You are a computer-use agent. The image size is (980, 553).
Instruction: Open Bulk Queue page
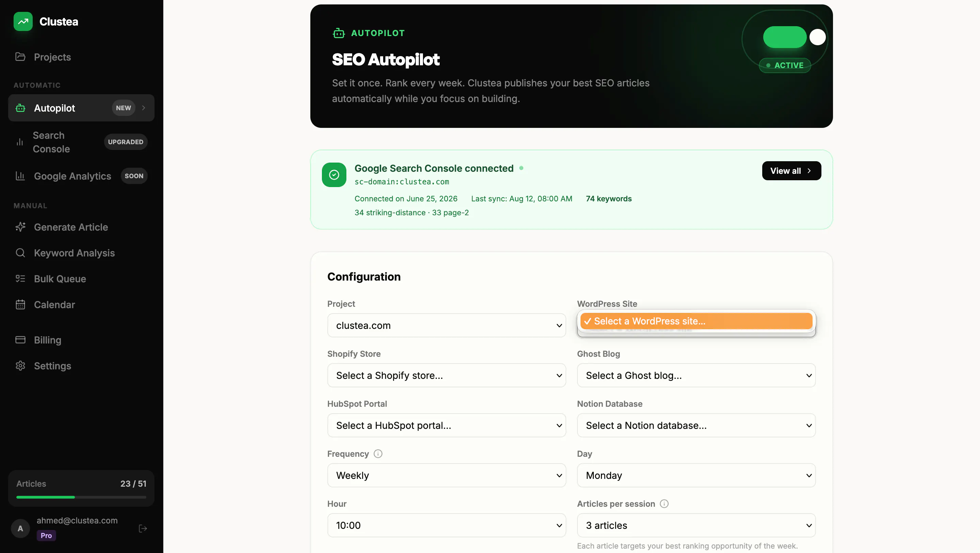(81, 279)
